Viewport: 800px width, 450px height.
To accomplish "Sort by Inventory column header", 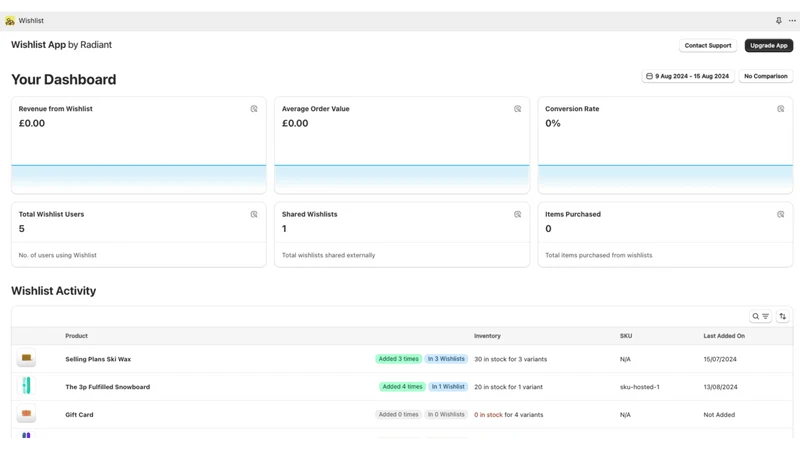I will pos(487,336).
